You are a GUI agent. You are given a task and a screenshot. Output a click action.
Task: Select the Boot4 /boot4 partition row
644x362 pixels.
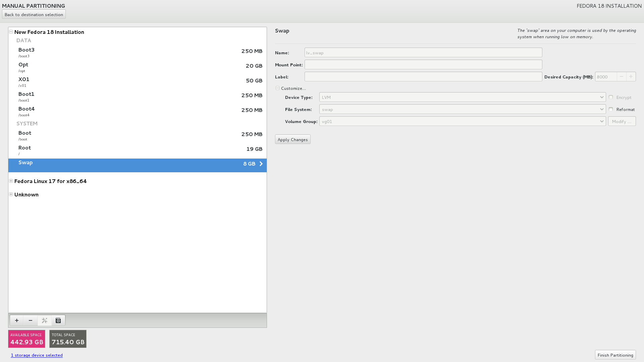(x=138, y=111)
